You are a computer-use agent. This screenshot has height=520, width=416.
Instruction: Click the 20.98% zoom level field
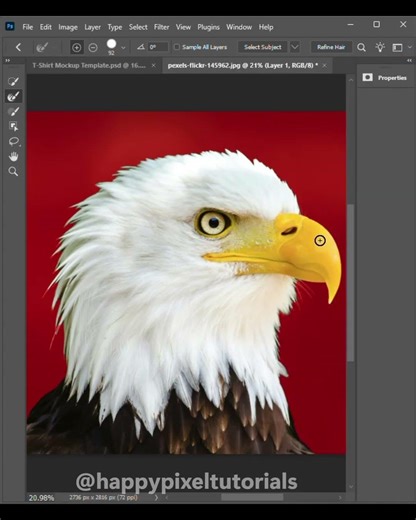[41, 498]
